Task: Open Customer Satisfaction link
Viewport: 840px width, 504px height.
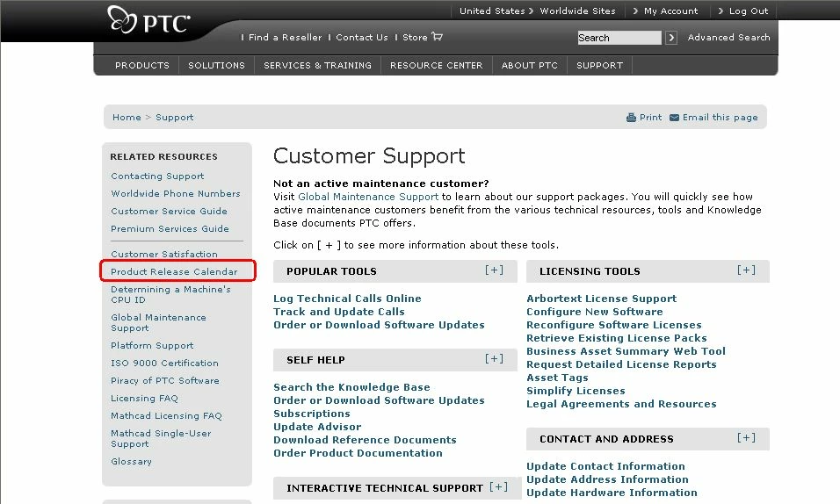Action: pos(164,254)
